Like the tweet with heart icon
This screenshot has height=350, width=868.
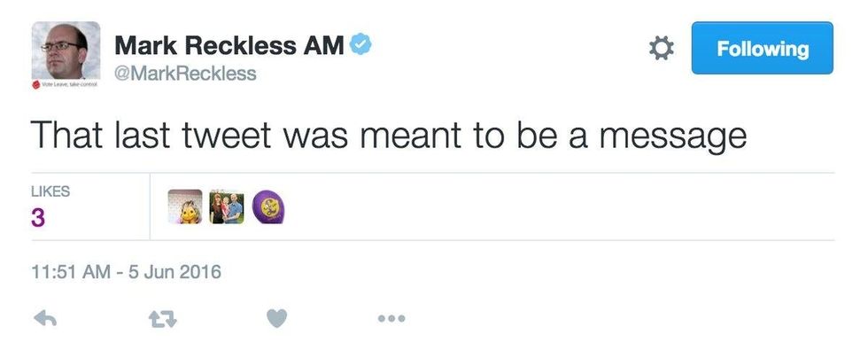tap(276, 318)
